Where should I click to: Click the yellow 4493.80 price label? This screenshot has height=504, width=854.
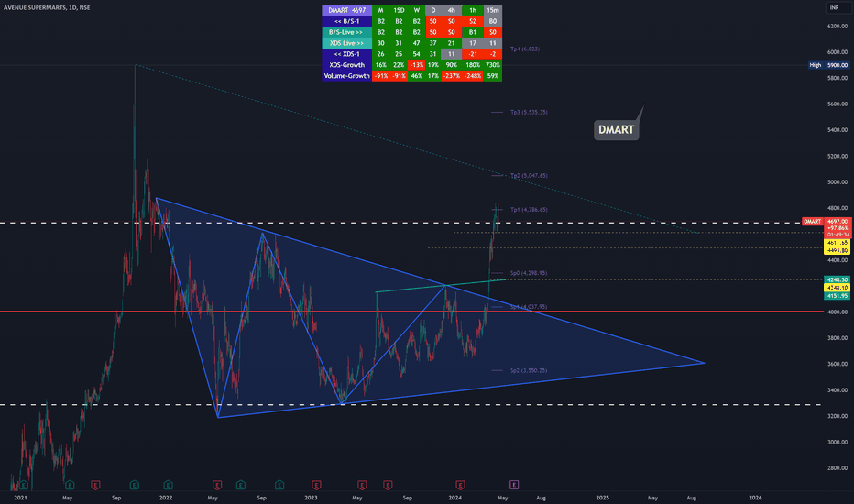pos(838,250)
